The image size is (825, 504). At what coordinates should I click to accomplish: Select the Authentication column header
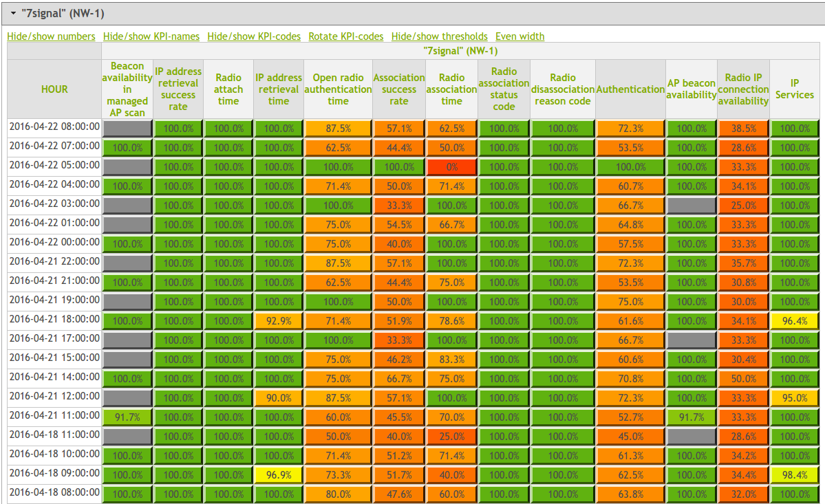click(630, 89)
